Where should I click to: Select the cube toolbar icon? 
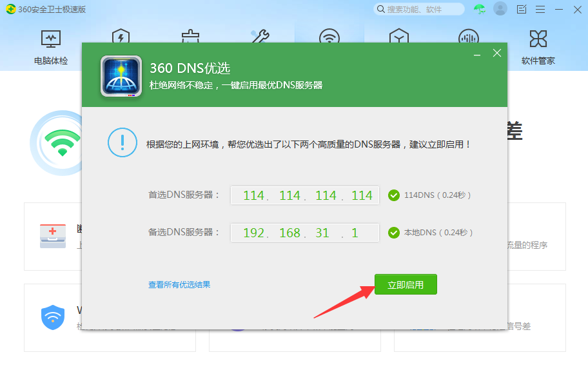click(399, 35)
